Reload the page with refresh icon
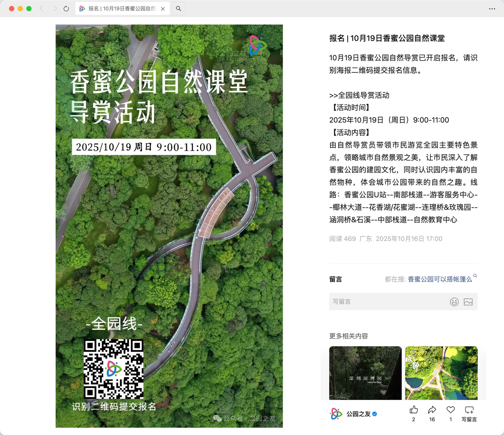 [x=66, y=9]
